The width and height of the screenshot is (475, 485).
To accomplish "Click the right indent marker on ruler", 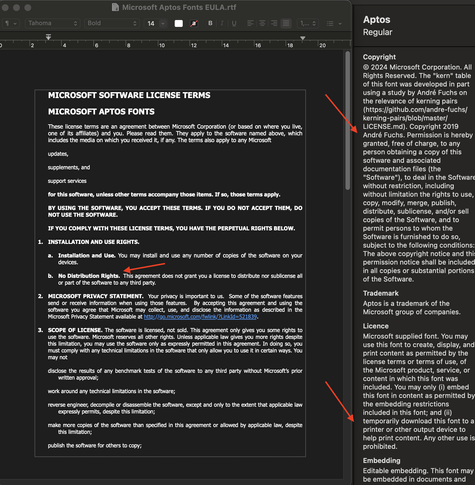I will pos(303,38).
